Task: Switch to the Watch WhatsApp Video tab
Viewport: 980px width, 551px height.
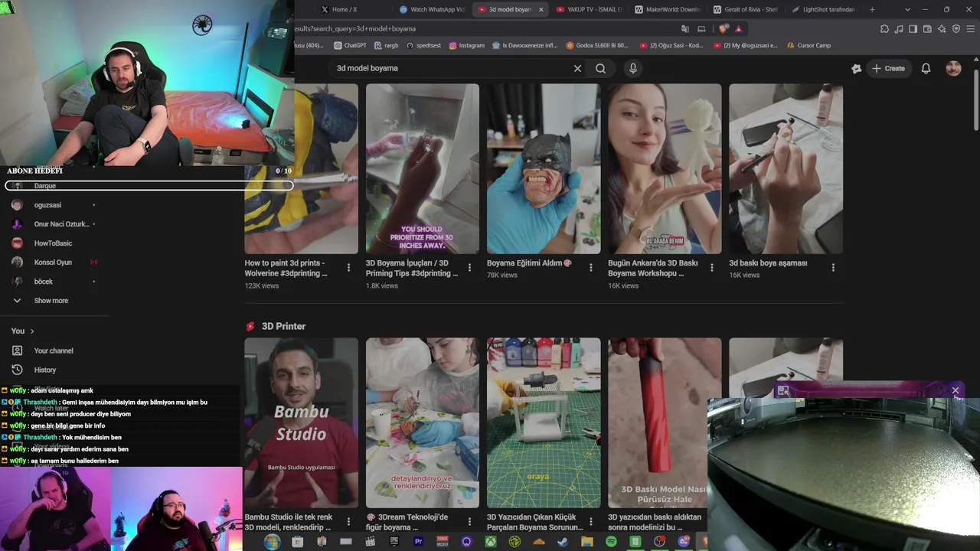Action: [431, 10]
